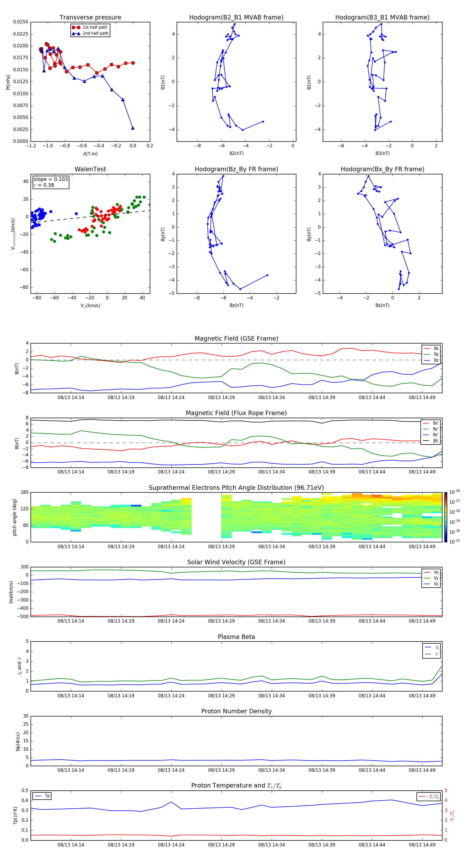Click the '2nd half path' legend entry

click(90, 33)
